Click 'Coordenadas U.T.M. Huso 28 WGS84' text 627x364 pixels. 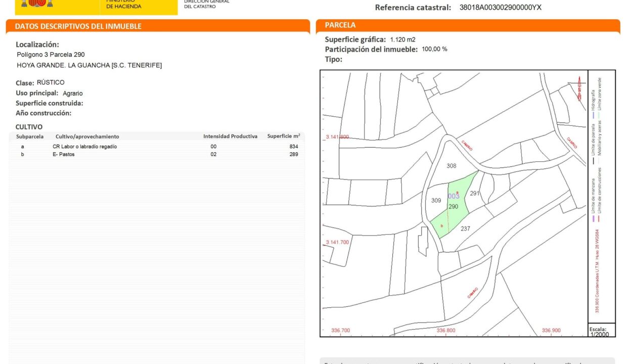[597, 264]
